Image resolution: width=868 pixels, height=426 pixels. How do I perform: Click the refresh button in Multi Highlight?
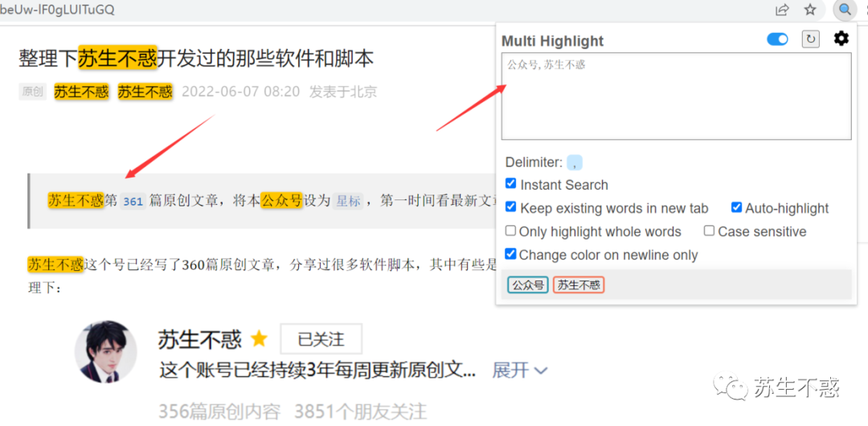(810, 39)
